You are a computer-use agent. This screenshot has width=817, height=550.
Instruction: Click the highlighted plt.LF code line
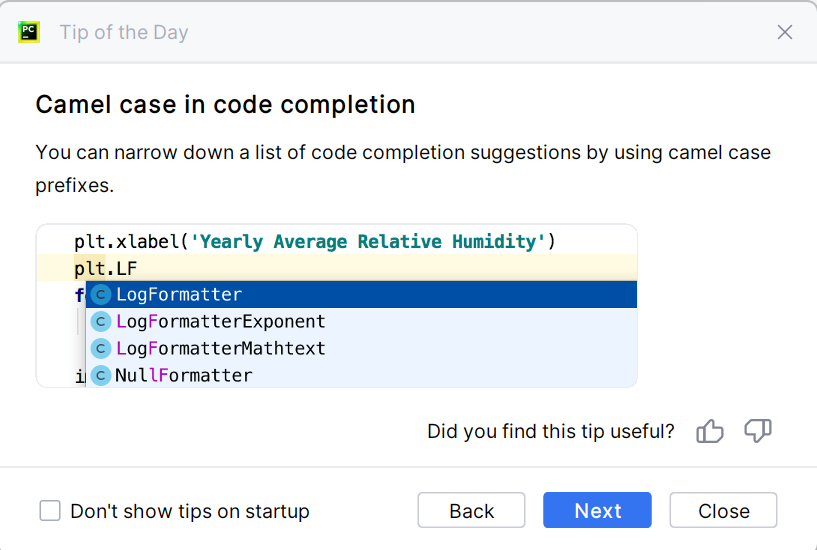[105, 268]
